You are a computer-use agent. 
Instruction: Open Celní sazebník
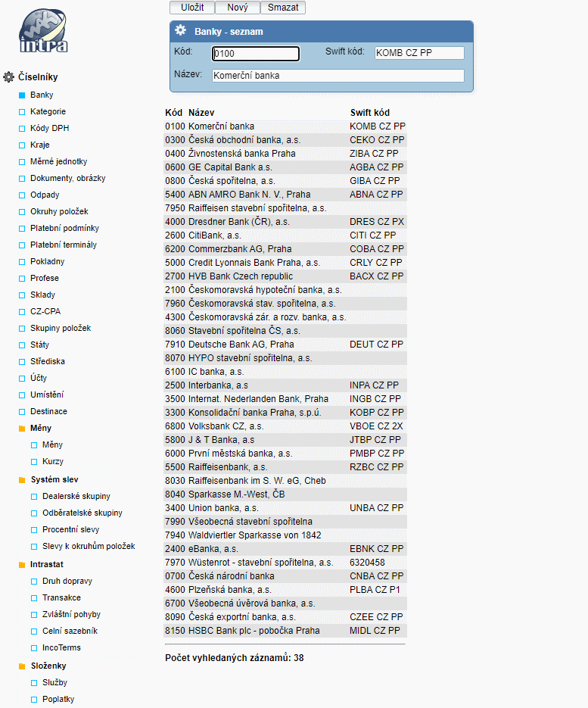(70, 632)
